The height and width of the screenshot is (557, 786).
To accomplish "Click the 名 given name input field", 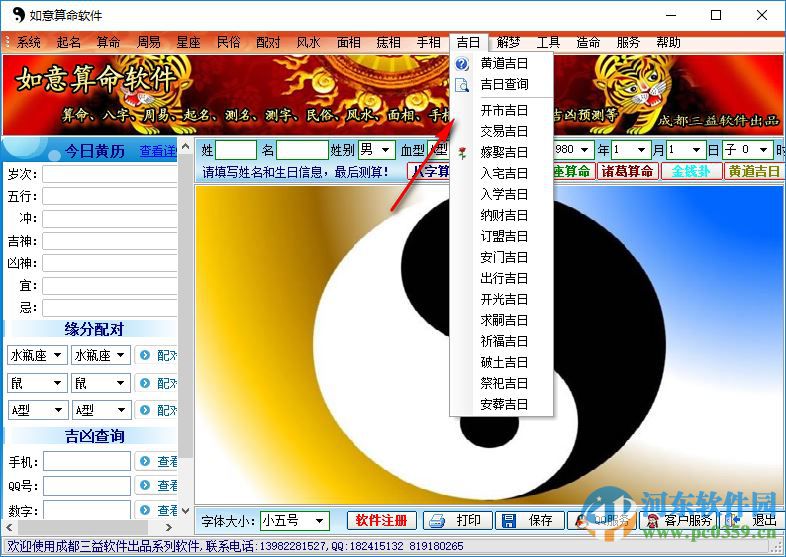I will point(302,150).
